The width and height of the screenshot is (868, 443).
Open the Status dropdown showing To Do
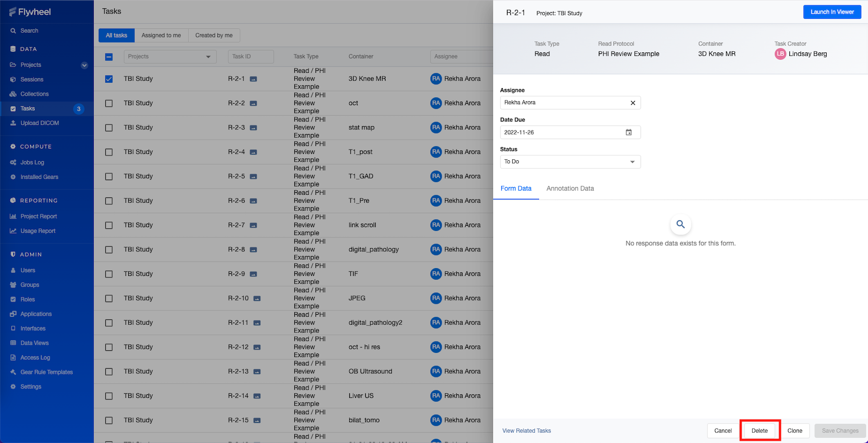[x=570, y=162]
